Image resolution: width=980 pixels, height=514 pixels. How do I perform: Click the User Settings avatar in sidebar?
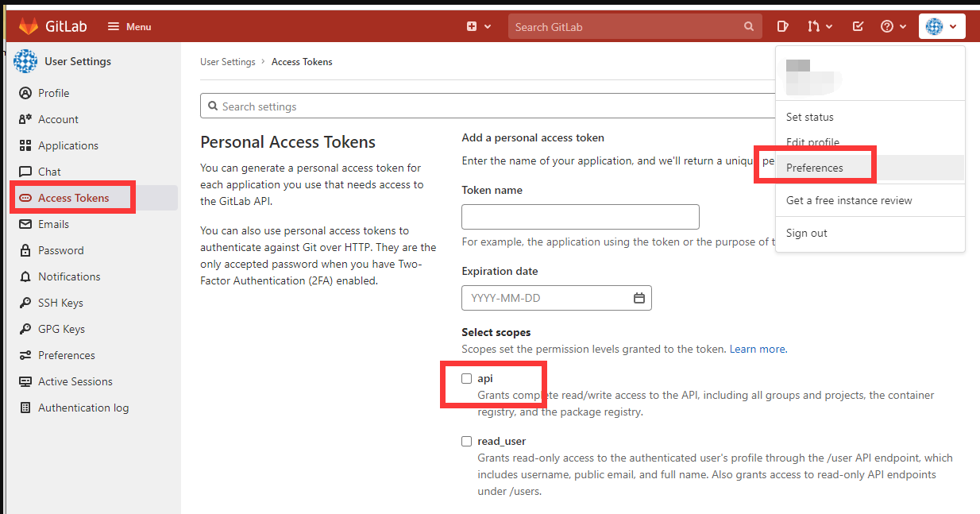25,61
